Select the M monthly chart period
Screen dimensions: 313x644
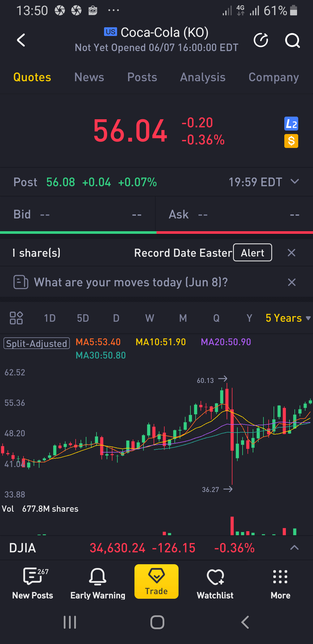pyautogui.click(x=183, y=318)
